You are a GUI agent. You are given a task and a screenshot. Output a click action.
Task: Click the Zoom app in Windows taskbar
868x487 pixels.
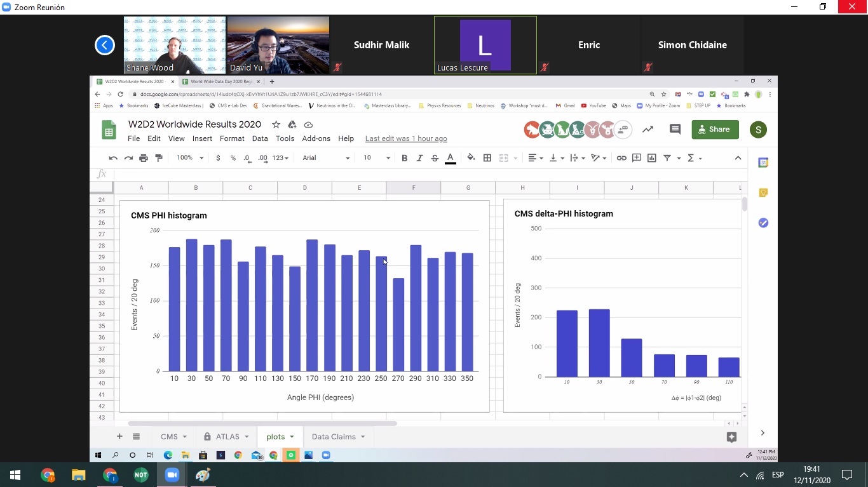pos(172,475)
